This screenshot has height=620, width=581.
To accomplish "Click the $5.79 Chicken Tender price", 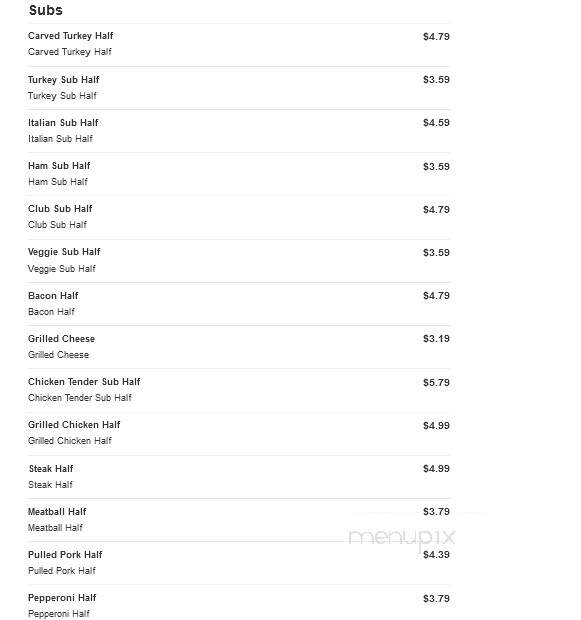I will point(436,383).
